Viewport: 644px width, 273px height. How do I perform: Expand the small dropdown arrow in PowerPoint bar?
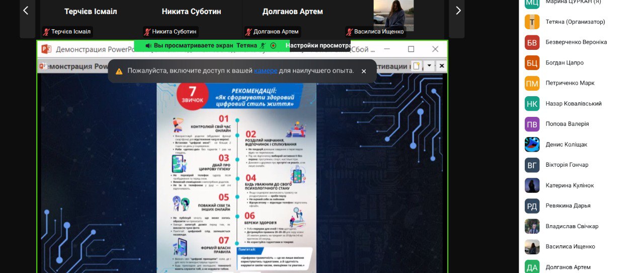tap(429, 65)
